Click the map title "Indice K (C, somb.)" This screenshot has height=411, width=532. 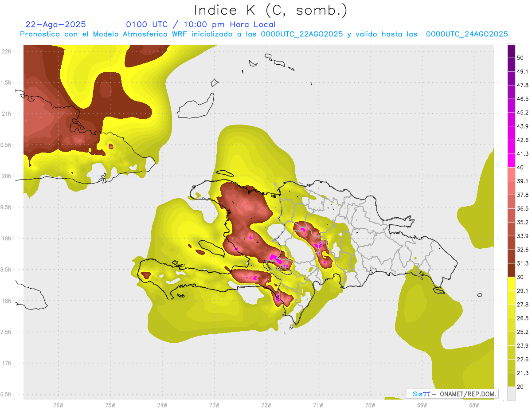click(271, 10)
